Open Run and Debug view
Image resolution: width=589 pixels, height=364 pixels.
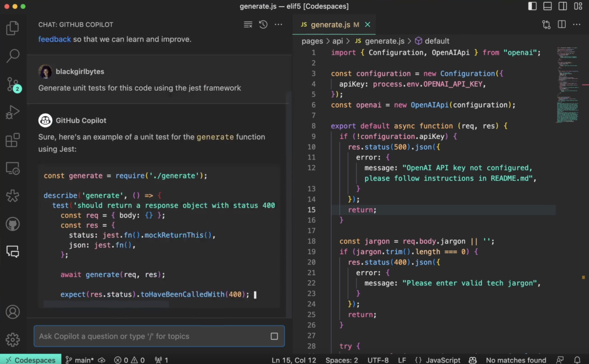(x=13, y=112)
